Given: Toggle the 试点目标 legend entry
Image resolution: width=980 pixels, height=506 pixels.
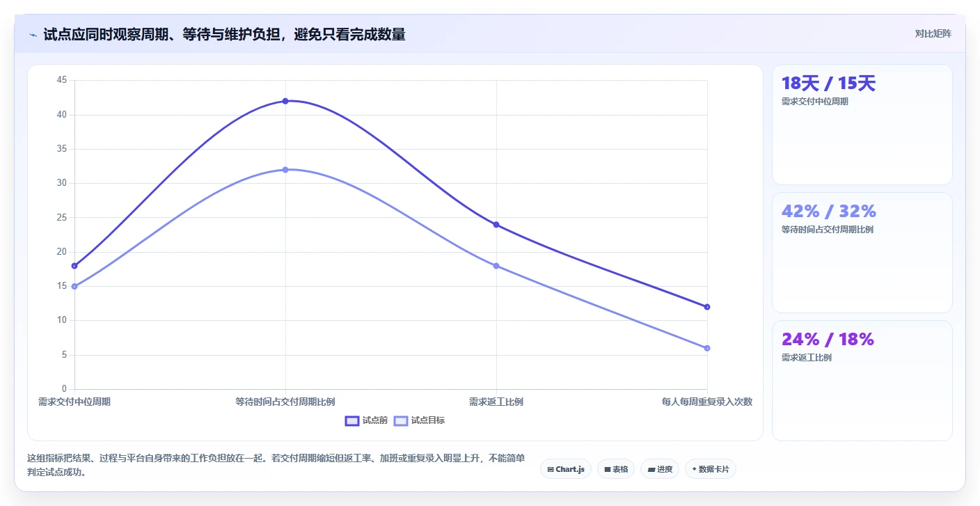Looking at the screenshot, I should [x=420, y=420].
